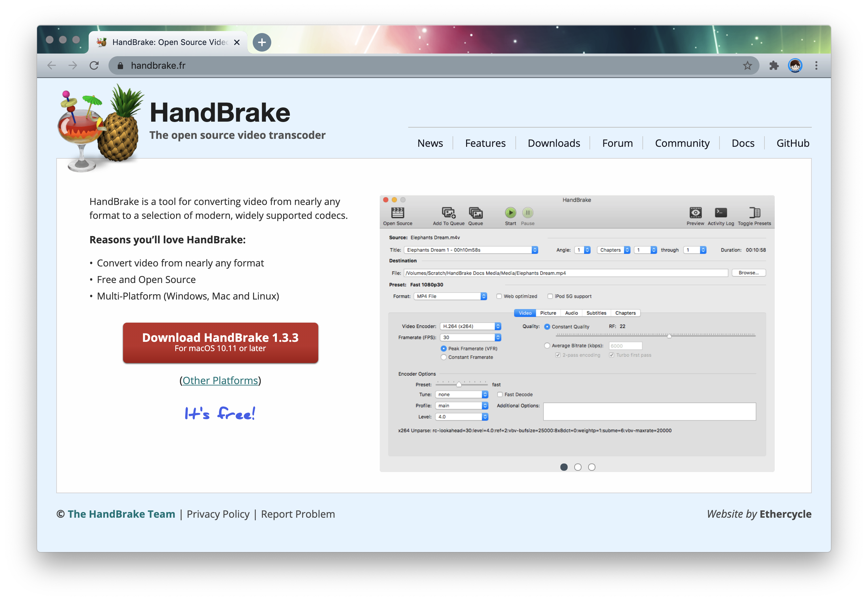The image size is (868, 601).
Task: Open the Downloads navigation item
Action: click(554, 143)
